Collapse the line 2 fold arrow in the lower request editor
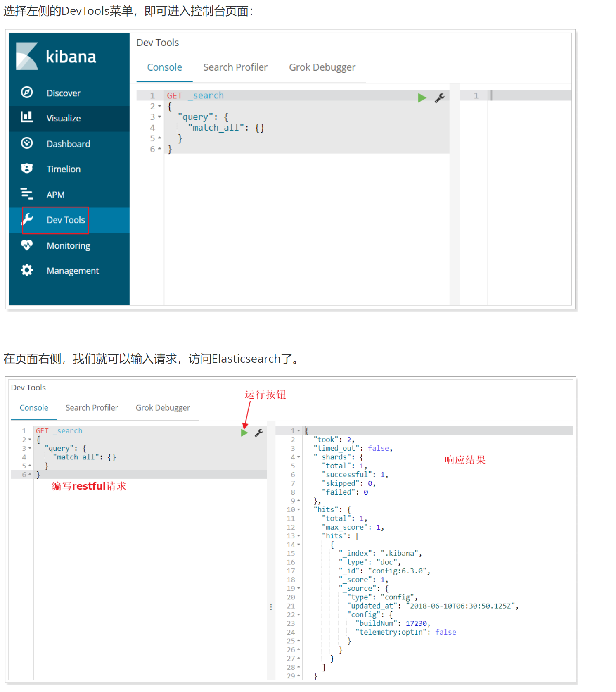This screenshot has width=616, height=692. pyautogui.click(x=30, y=440)
